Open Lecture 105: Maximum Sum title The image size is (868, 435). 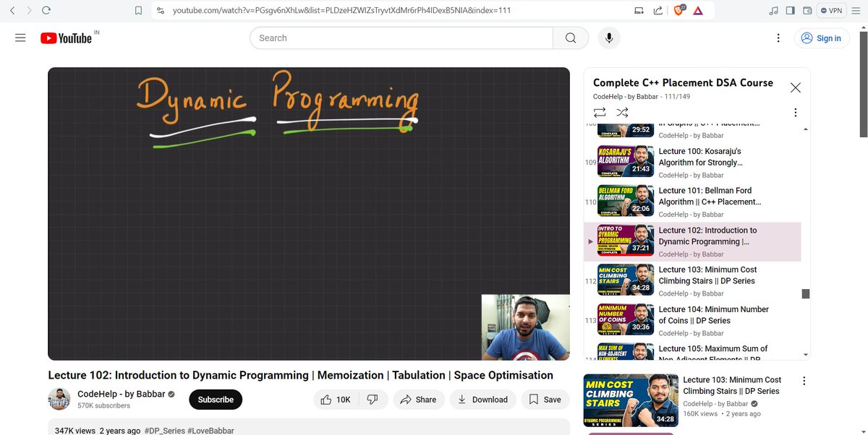[x=713, y=354]
